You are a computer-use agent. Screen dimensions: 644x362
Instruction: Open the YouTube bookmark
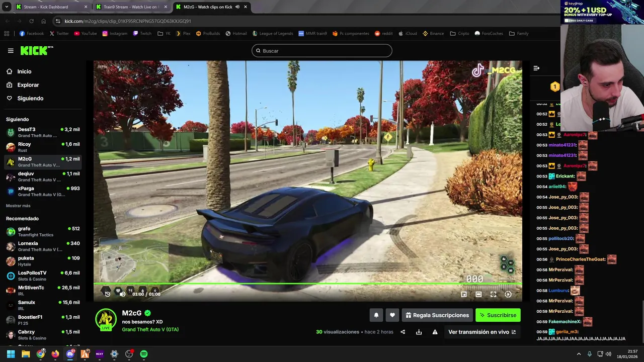(85, 34)
